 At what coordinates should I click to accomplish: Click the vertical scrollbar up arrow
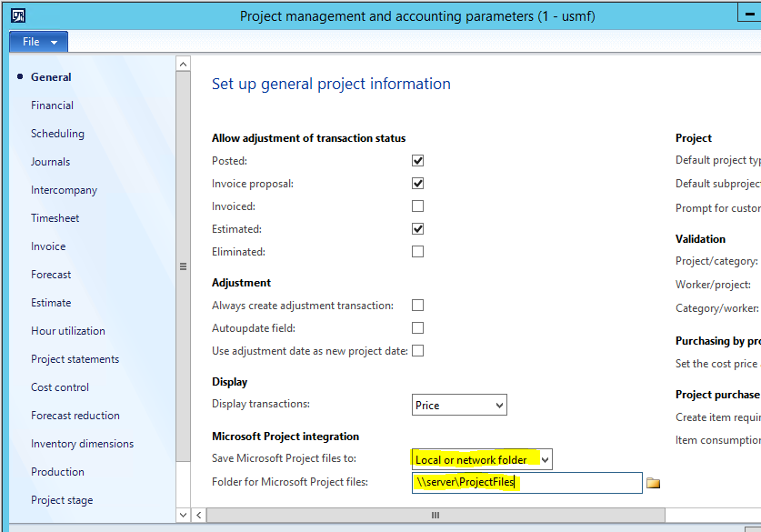click(183, 62)
